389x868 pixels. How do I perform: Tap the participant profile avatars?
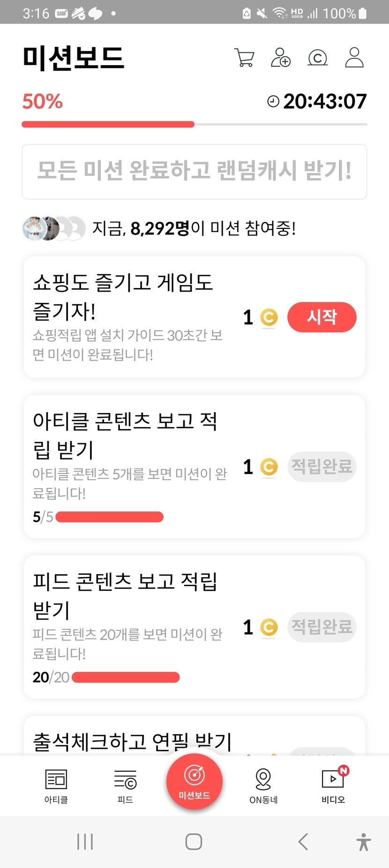coord(54,228)
